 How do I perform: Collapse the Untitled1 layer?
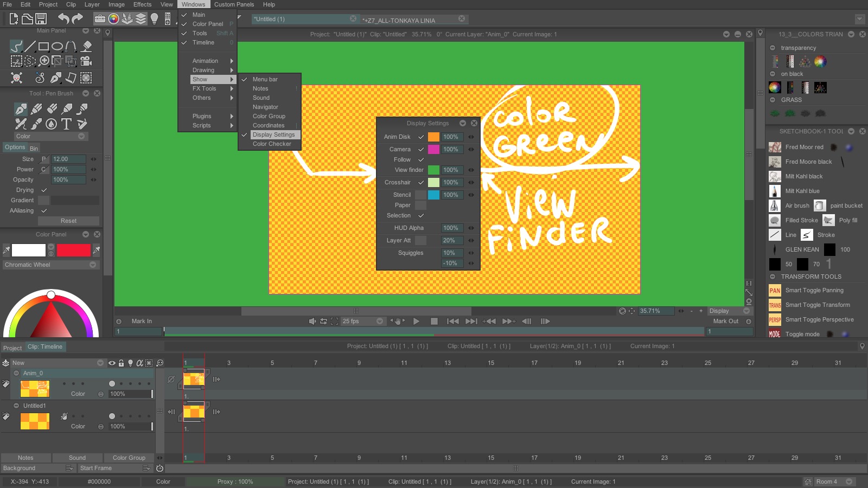(16, 406)
